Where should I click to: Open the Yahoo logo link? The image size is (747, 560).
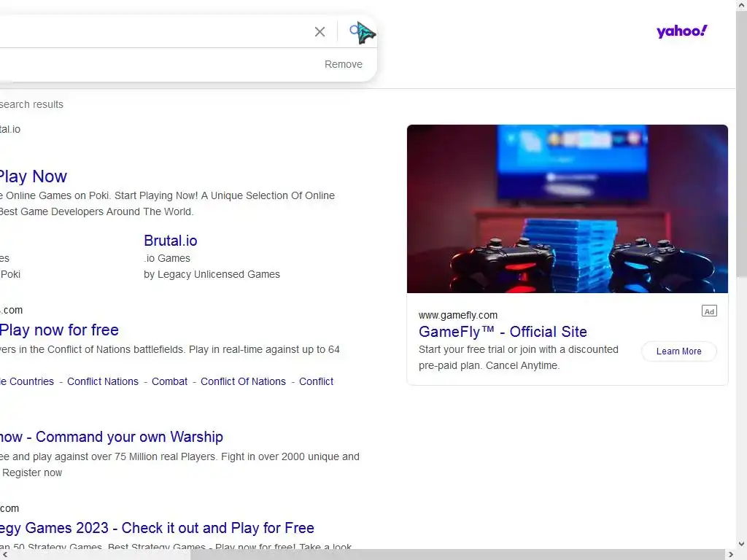[x=682, y=31]
